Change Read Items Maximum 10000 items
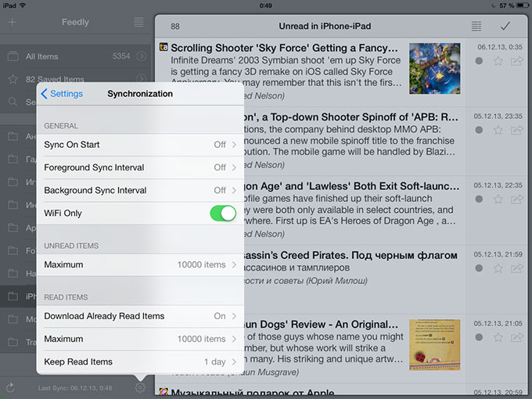 pyautogui.click(x=140, y=339)
